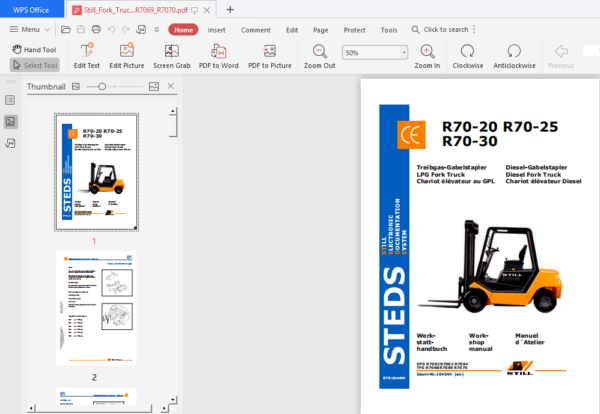
Task: Click the Screen Grab tool
Action: (x=172, y=56)
